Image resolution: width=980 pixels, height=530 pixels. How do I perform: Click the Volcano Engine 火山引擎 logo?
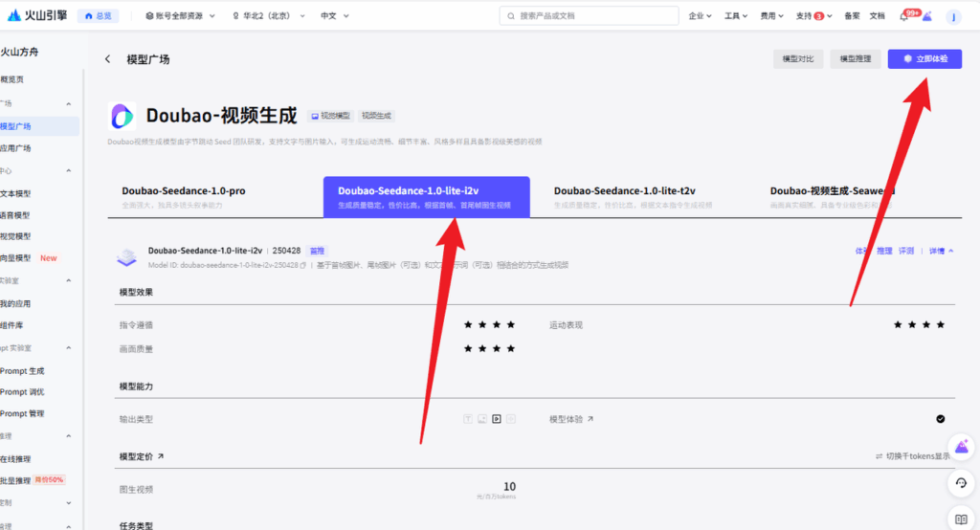pyautogui.click(x=33, y=16)
